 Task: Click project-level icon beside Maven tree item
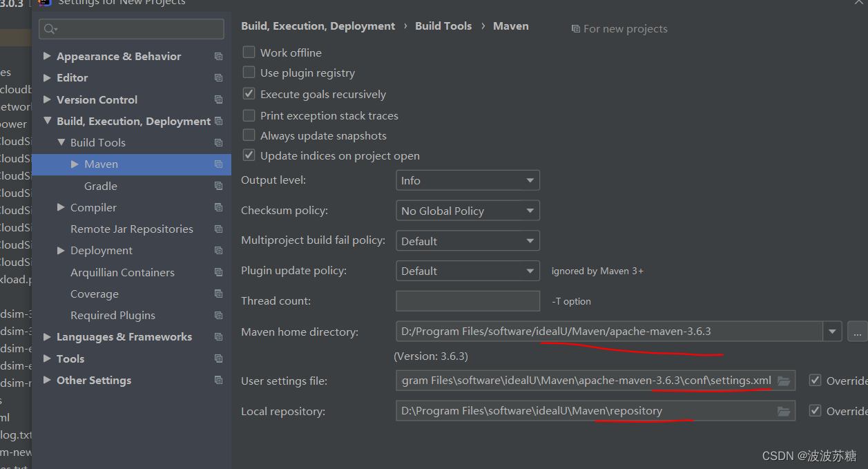(x=218, y=164)
